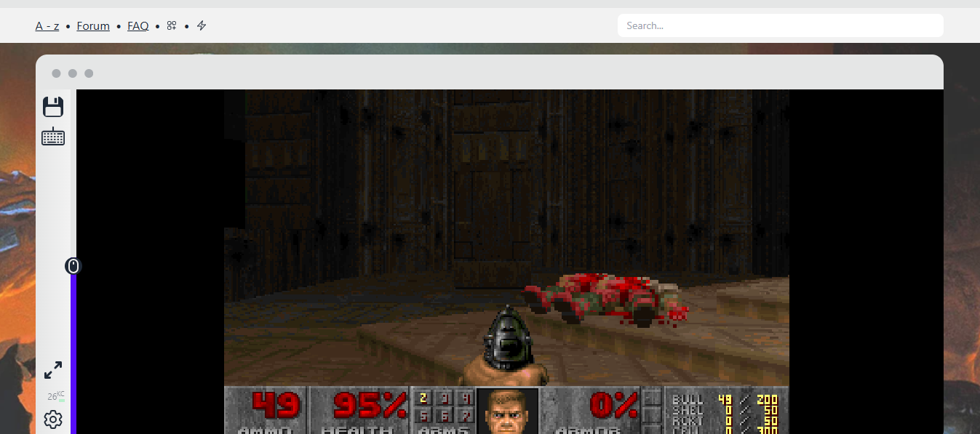
Task: Click the dead demon corpse in game
Action: (606, 299)
